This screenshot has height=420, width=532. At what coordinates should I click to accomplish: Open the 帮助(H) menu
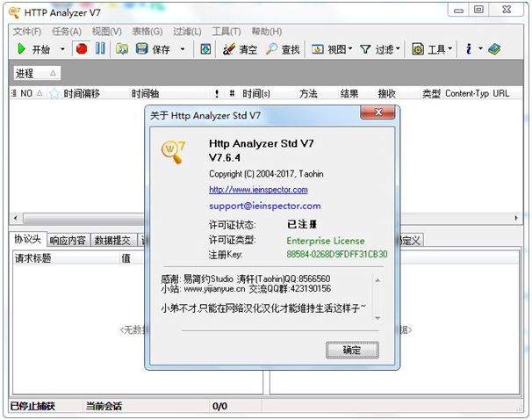(266, 32)
